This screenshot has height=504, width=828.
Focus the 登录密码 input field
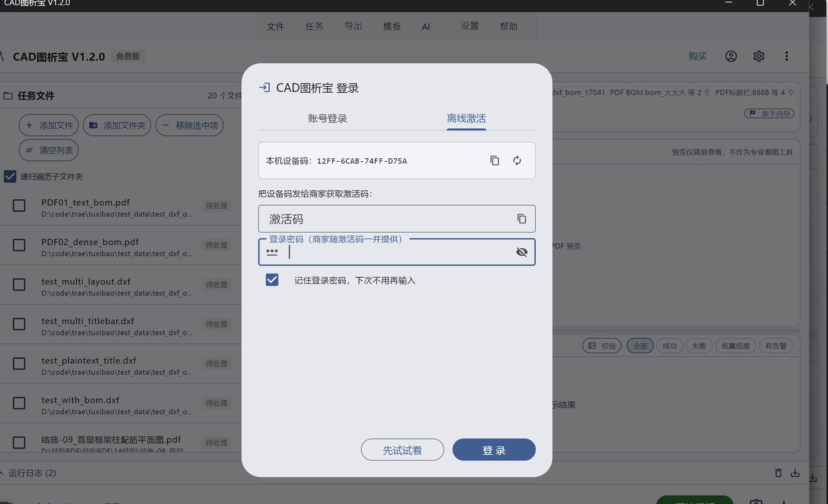[x=397, y=252]
